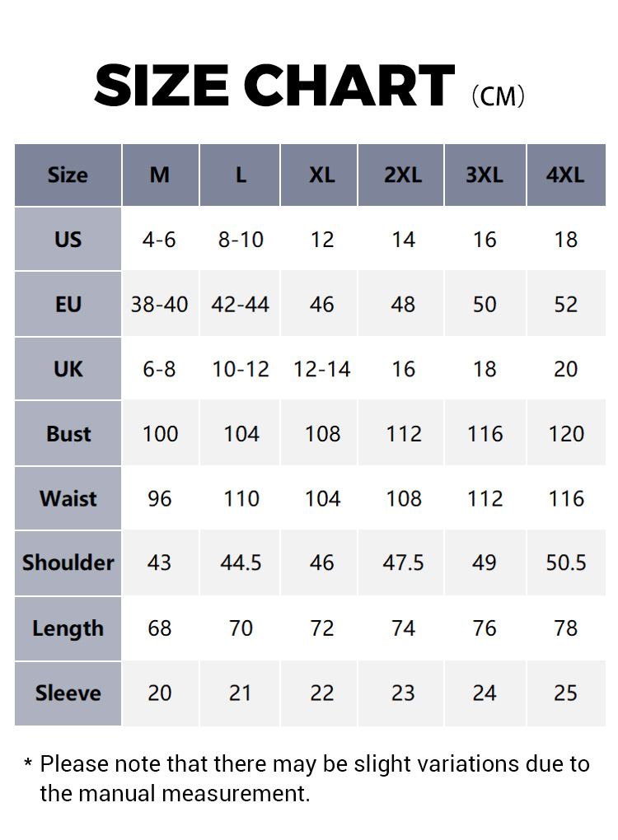Click the Shoulder row label
Screen dimensions: 618x840
[x=68, y=563]
